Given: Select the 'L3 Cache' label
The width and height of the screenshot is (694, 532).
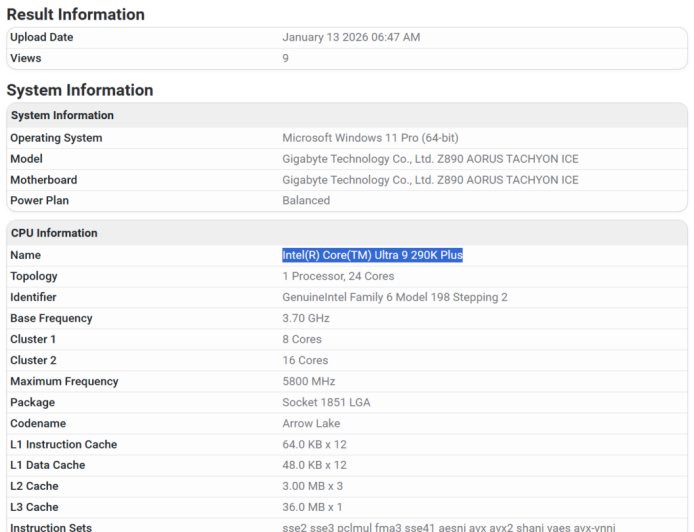Looking at the screenshot, I should tap(34, 507).
